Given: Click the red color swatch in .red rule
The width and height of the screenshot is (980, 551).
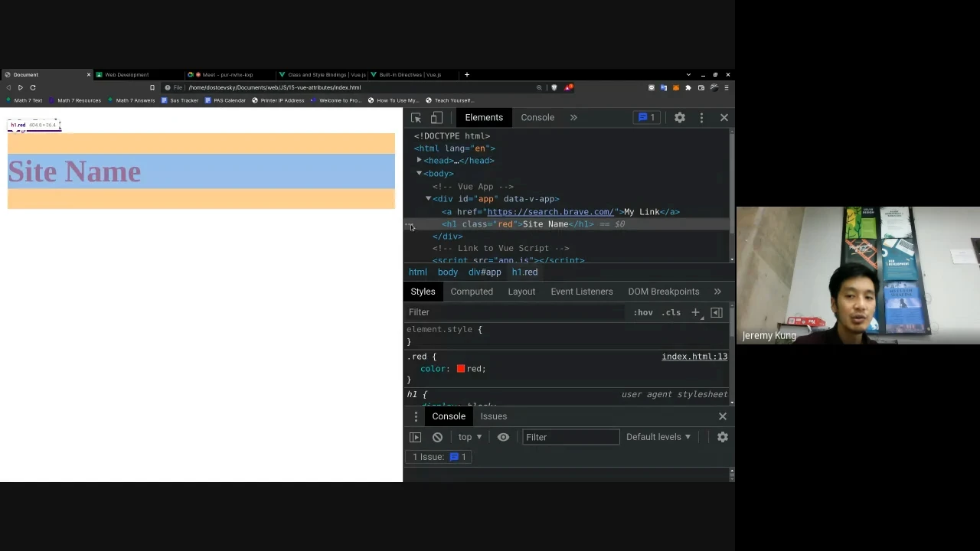Looking at the screenshot, I should tap(461, 369).
